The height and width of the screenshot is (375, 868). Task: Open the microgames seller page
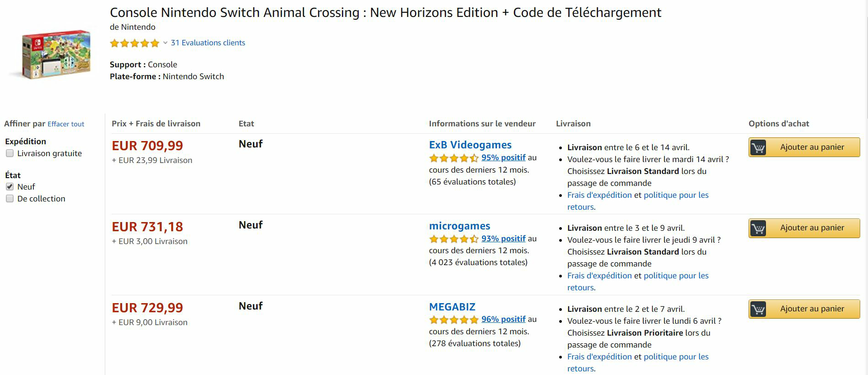[459, 226]
